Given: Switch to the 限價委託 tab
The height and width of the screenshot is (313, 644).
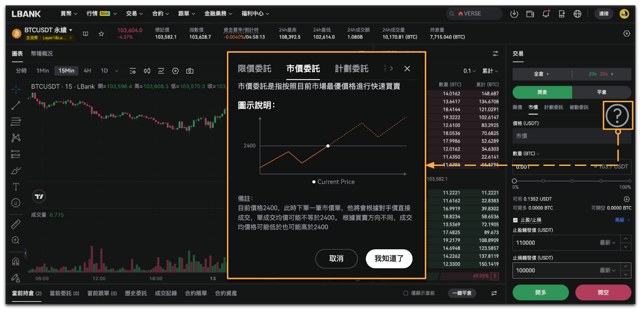Looking at the screenshot, I should 254,69.
